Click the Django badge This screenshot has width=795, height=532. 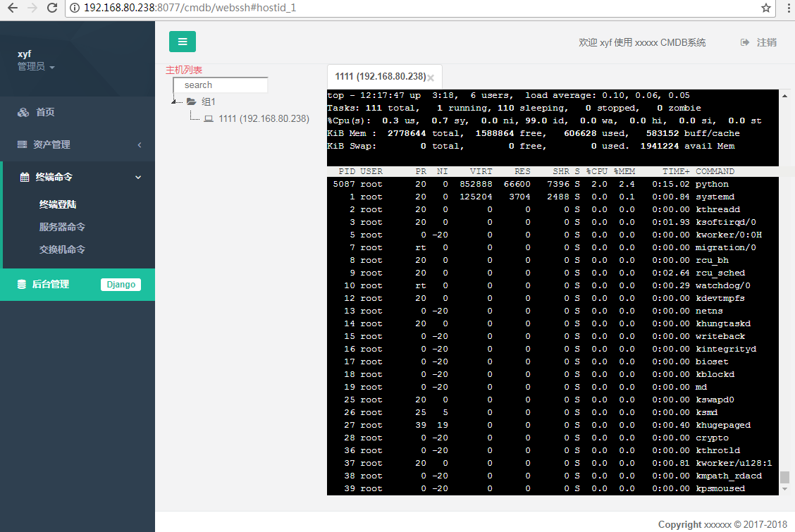pyautogui.click(x=121, y=284)
